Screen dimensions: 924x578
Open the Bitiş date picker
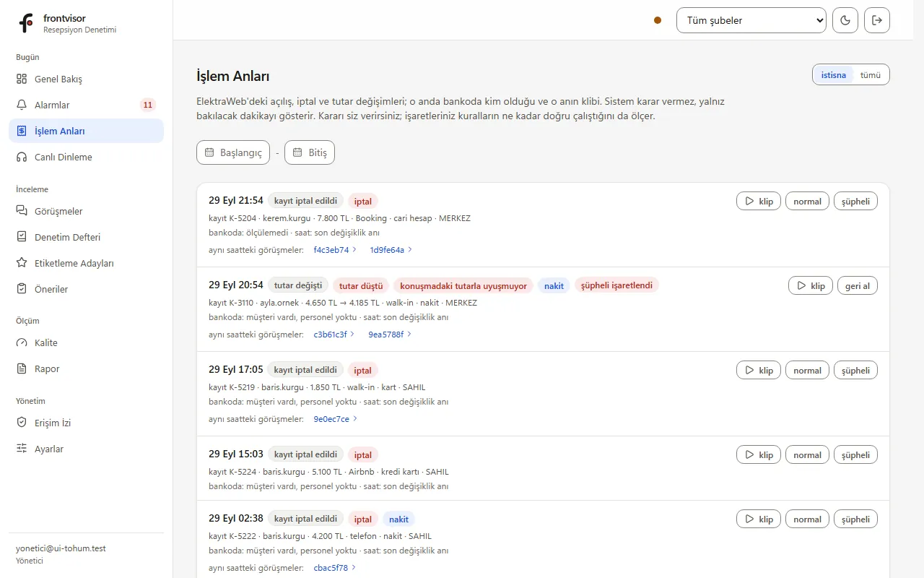(310, 152)
